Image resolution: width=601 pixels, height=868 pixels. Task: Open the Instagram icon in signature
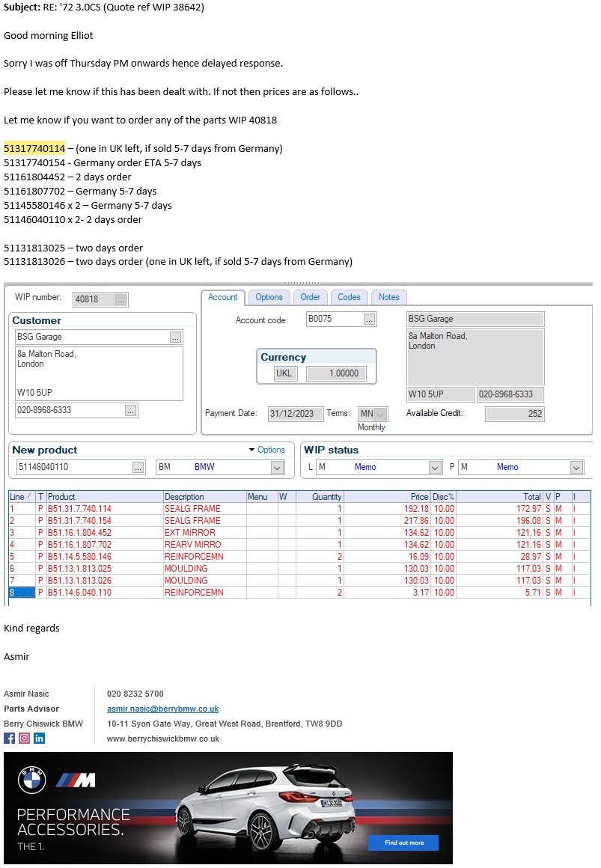pyautogui.click(x=24, y=739)
